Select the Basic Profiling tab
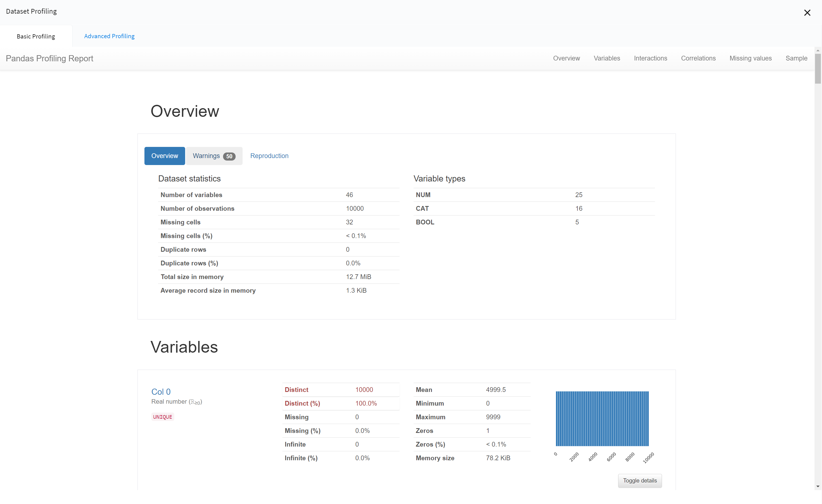822x504 pixels. (36, 36)
